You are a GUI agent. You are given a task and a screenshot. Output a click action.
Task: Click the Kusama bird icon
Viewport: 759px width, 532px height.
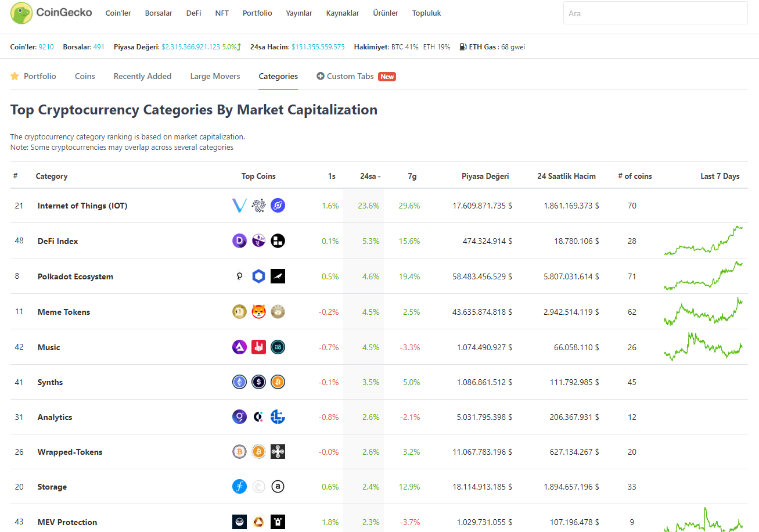(278, 276)
